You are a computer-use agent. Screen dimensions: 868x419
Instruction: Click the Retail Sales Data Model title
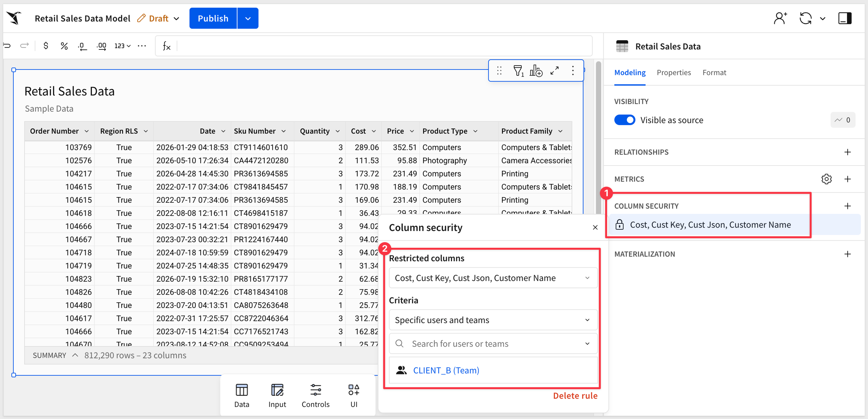[x=82, y=19]
